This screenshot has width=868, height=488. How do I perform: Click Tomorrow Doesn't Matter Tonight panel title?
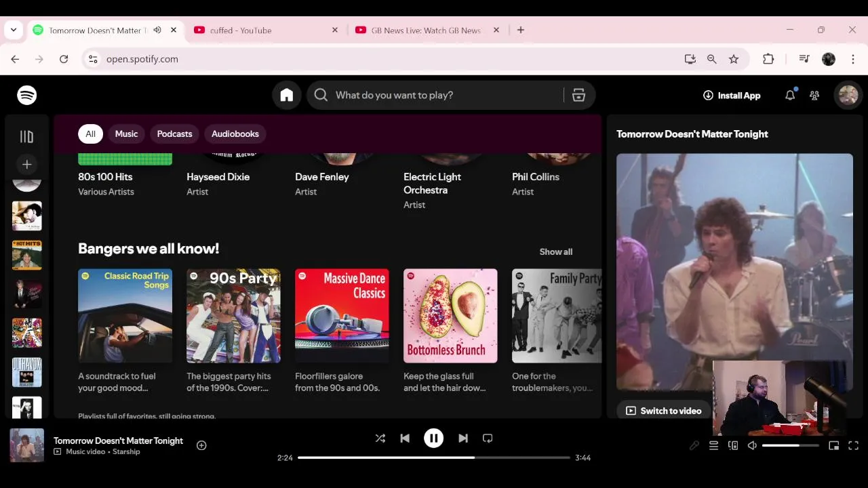click(x=692, y=134)
